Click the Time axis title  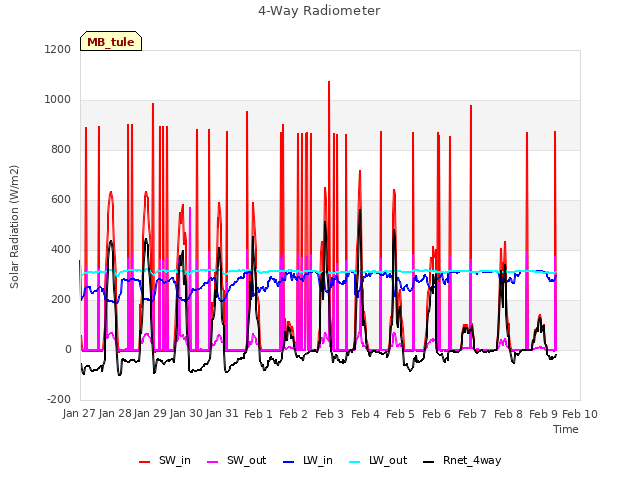tap(566, 429)
